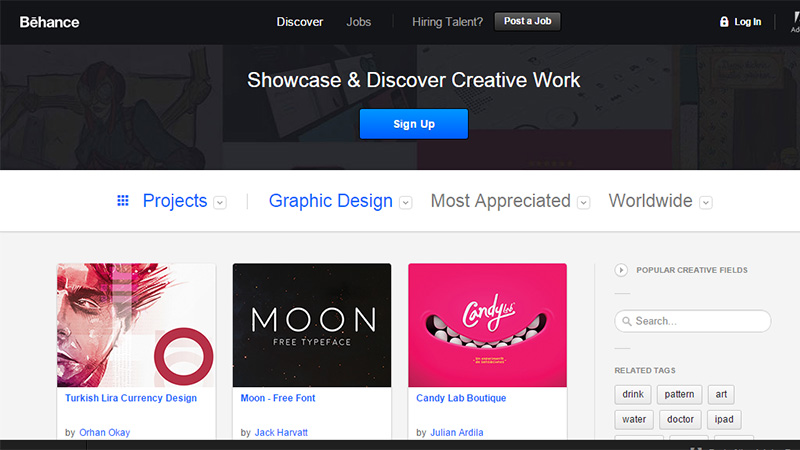Click the blue Sign Up button
Viewport: 800px width, 450px height.
pos(414,124)
